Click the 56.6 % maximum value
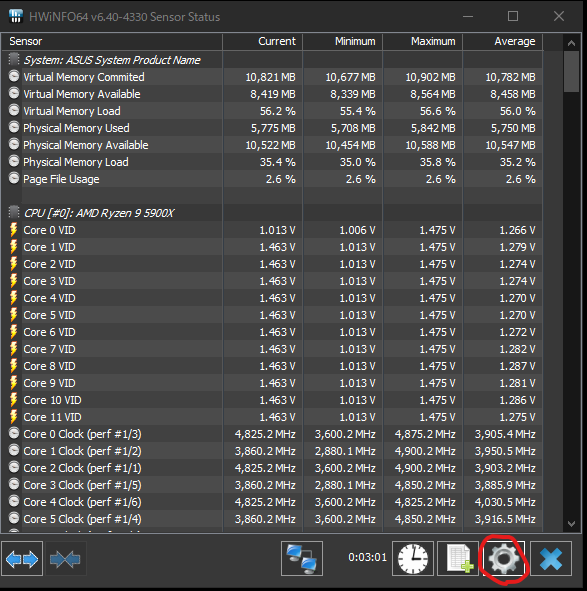587x591 pixels. [x=438, y=111]
